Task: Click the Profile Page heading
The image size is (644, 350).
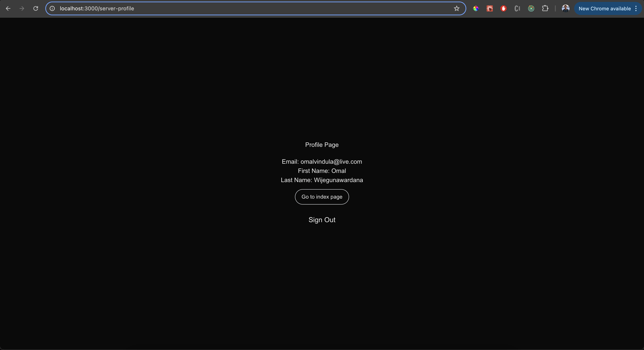Action: 322,145
